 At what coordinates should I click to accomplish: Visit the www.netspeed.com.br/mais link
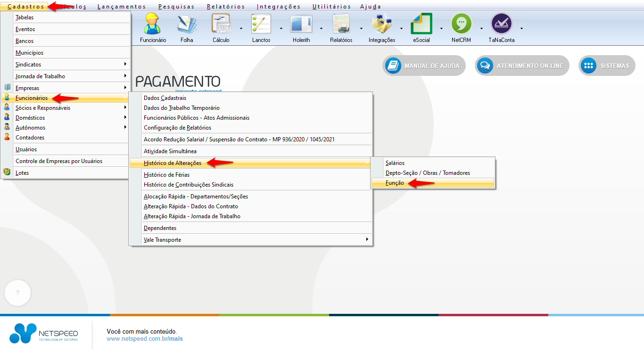coord(144,339)
